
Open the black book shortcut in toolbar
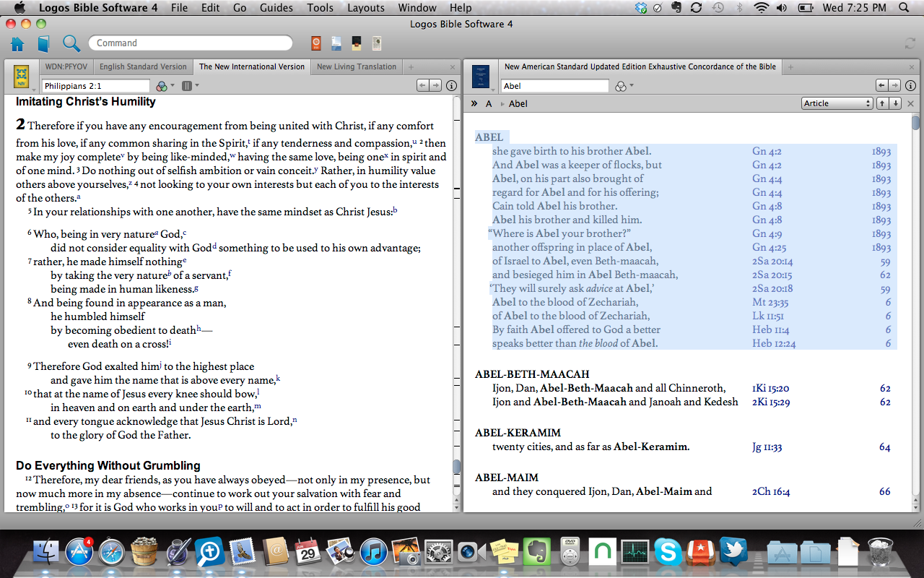pyautogui.click(x=357, y=43)
